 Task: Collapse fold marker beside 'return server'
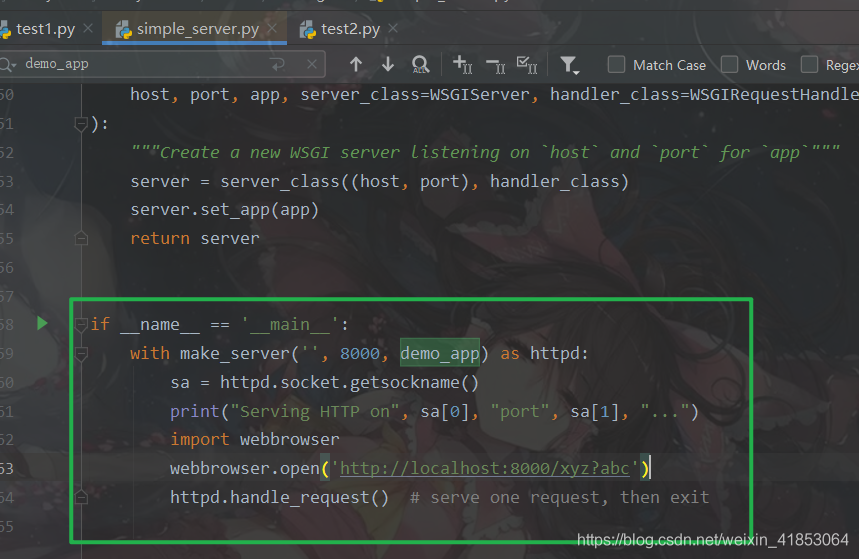tap(81, 238)
